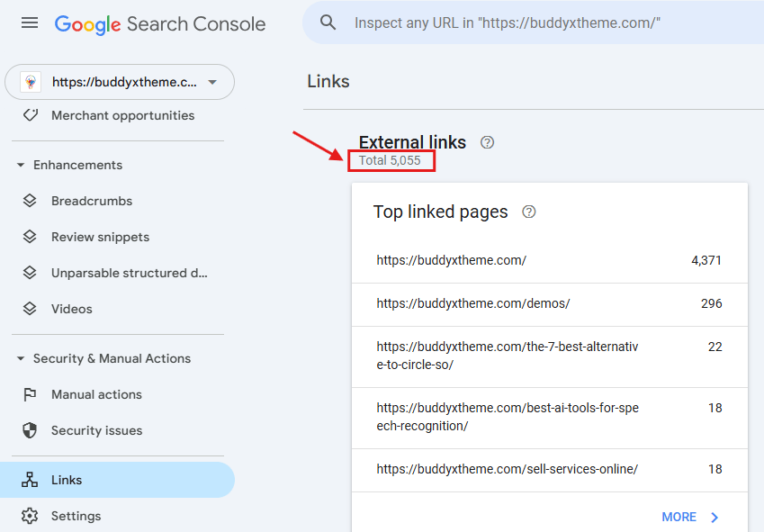The width and height of the screenshot is (764, 532).
Task: Click the Review snippets layers icon
Action: click(30, 237)
